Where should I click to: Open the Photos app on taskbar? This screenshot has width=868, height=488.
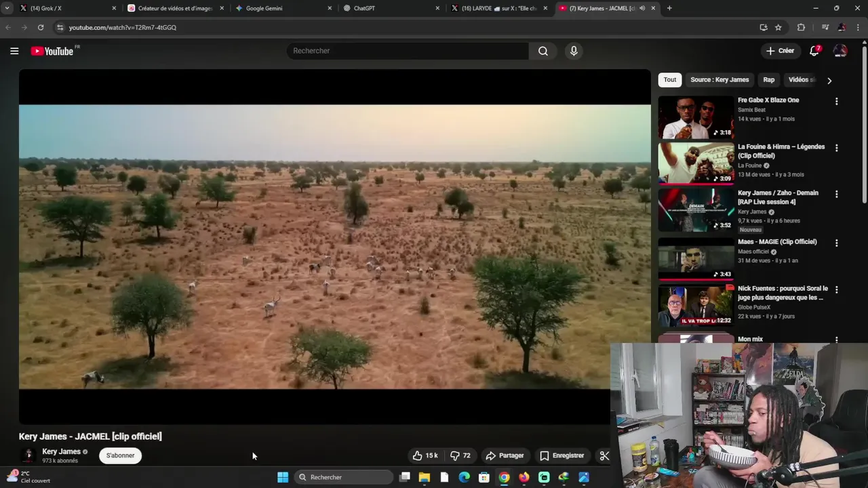click(x=584, y=477)
